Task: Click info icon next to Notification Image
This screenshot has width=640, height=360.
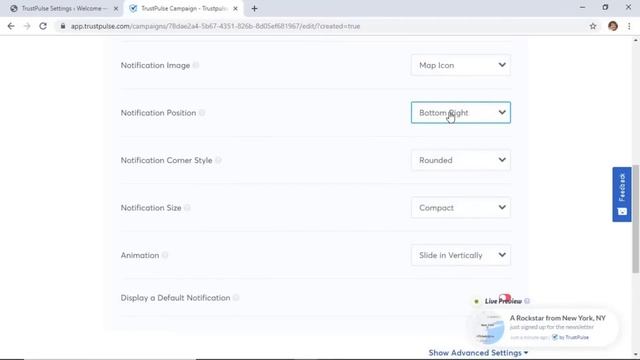Action: tap(196, 65)
